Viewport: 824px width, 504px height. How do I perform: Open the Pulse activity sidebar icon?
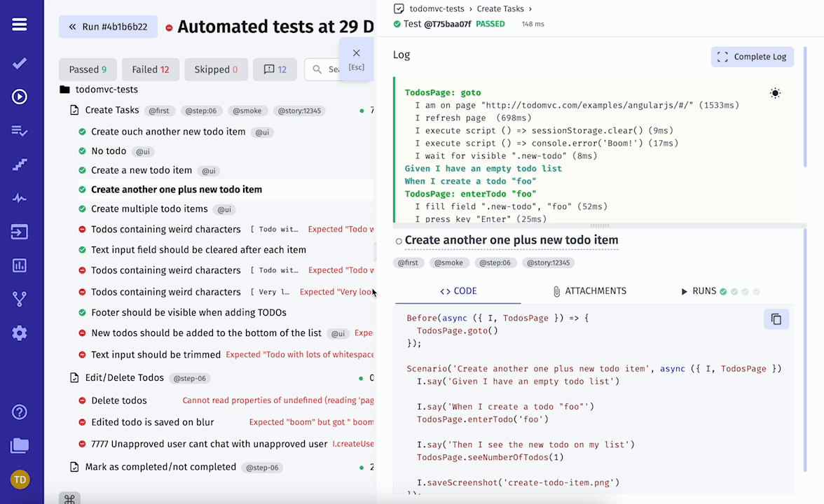click(20, 199)
